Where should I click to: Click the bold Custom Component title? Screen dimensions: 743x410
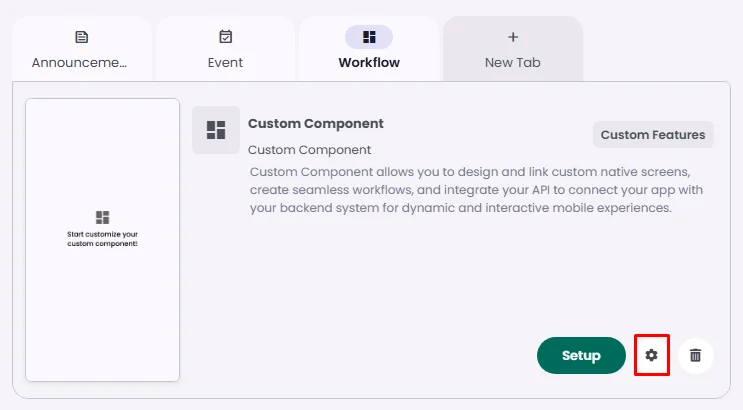point(316,124)
